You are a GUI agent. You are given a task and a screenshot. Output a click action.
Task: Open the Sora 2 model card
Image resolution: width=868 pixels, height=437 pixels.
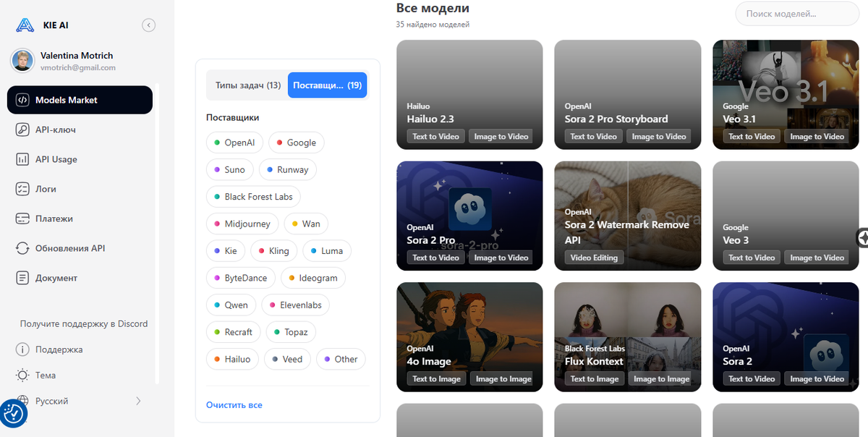pyautogui.click(x=786, y=337)
